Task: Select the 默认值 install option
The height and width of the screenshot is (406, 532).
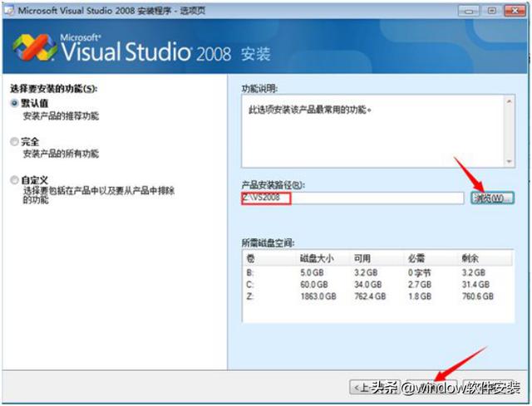Action: (x=14, y=103)
